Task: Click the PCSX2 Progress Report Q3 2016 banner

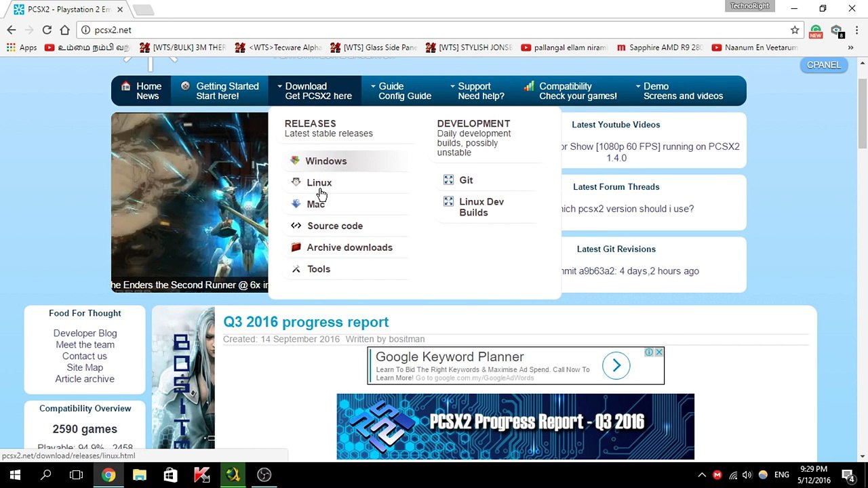Action: pos(515,426)
